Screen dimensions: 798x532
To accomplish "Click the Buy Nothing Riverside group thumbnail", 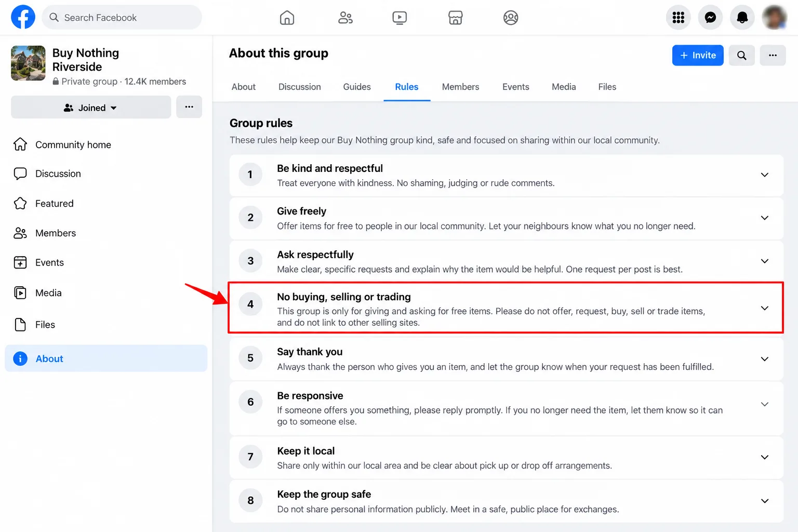I will tap(28, 63).
